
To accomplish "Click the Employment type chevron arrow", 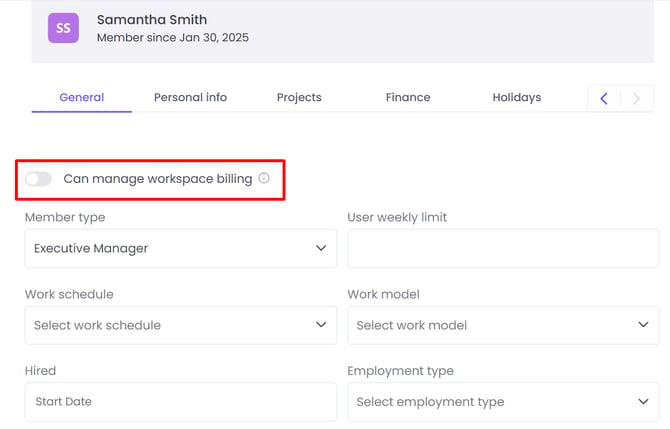I will (x=643, y=402).
